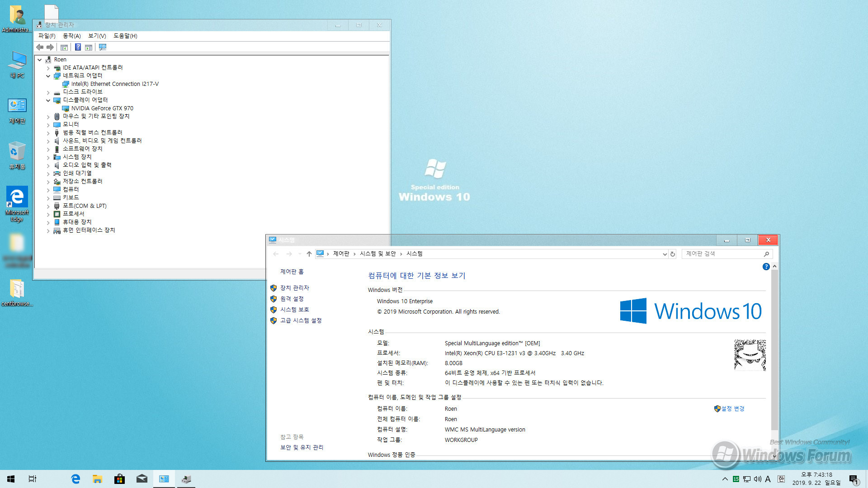
Task: Click 시스템 및 보안 breadcrumb in address bar
Action: coord(378,254)
